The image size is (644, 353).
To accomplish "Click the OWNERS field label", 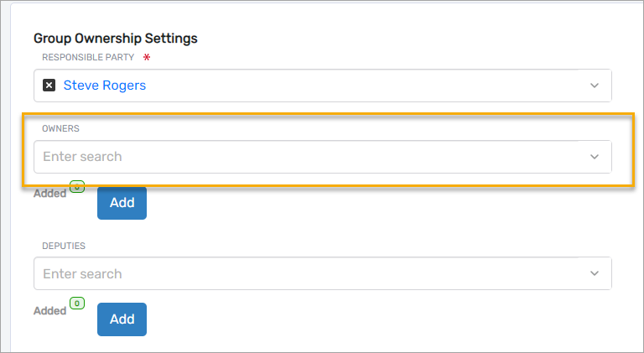I will tap(61, 128).
